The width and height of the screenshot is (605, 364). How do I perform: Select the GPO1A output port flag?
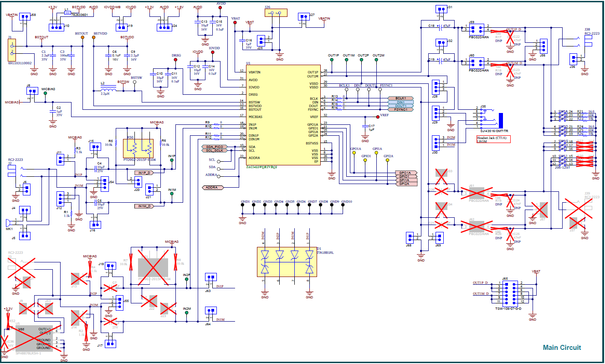[x=405, y=173]
